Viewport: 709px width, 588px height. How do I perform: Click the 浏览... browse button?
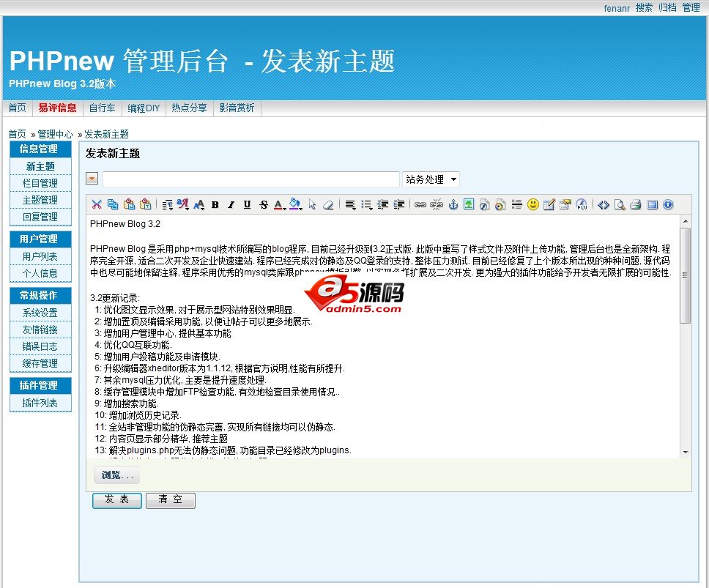(117, 475)
